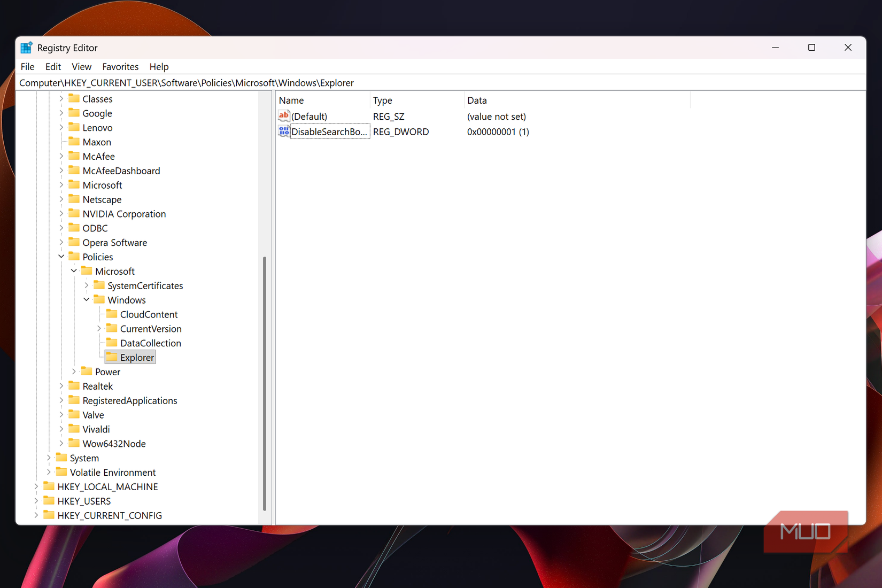Viewport: 882px width, 588px height.
Task: Sort values by the Type column header
Action: coord(417,100)
